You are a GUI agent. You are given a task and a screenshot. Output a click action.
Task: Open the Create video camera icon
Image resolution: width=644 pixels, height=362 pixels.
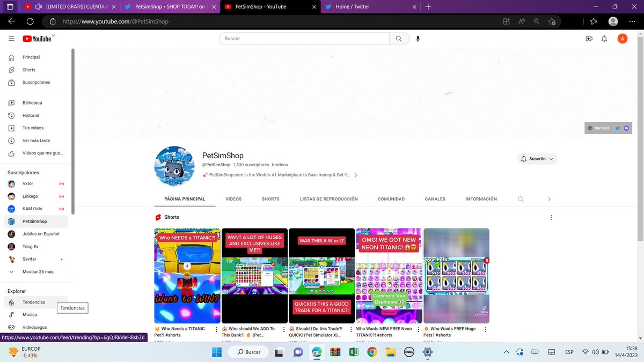tap(589, 39)
